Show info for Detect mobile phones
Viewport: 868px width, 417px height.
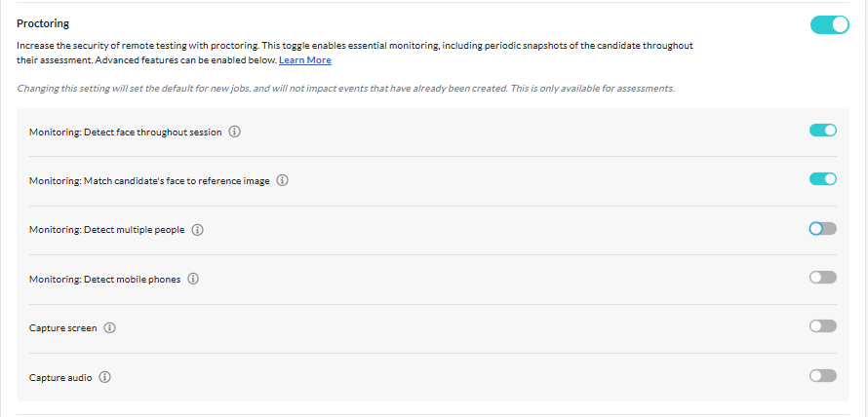(x=193, y=279)
